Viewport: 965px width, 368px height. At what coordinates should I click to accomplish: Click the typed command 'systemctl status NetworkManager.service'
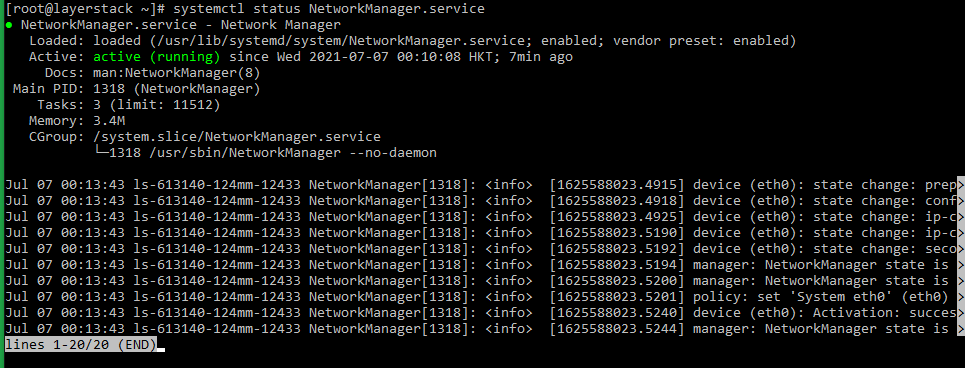tap(329, 9)
